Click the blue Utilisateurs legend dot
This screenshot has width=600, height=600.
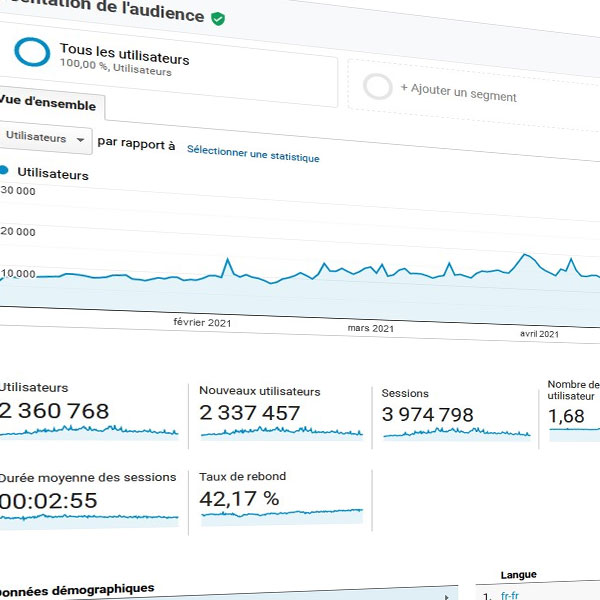point(4,171)
